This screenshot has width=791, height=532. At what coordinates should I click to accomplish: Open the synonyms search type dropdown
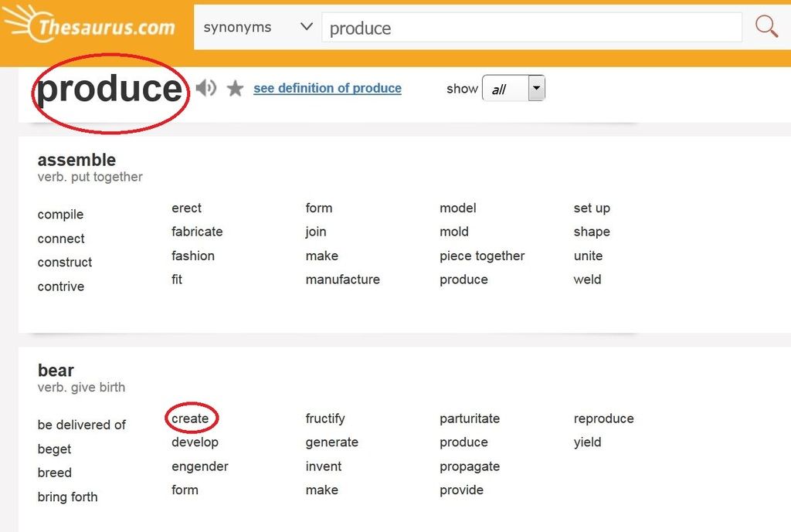coord(257,27)
